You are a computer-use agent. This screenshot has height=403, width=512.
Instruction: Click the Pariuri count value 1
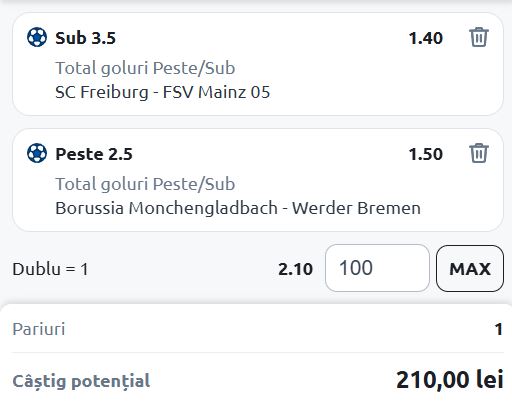point(499,329)
